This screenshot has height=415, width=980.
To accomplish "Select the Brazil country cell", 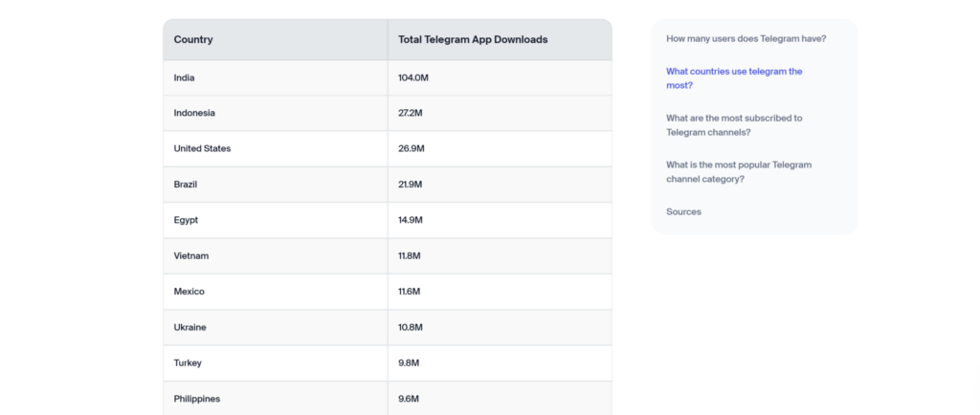I will [275, 185].
